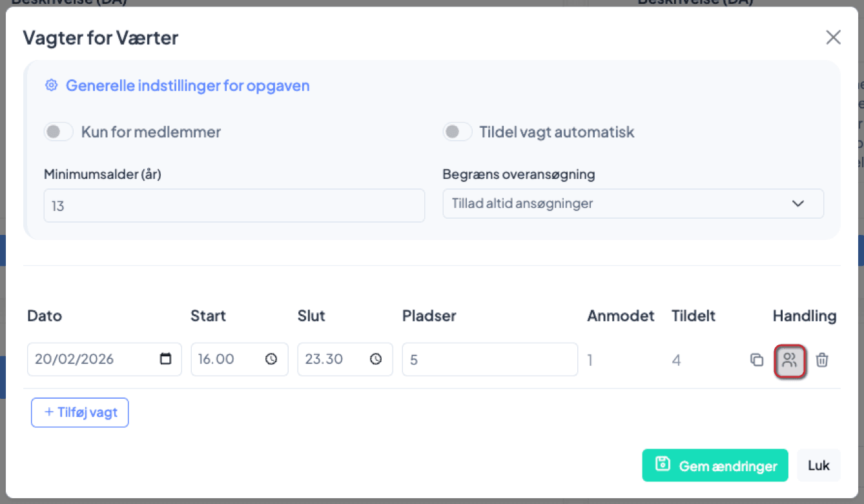
Task: Open the highlighted assign-participants icon
Action: [790, 360]
